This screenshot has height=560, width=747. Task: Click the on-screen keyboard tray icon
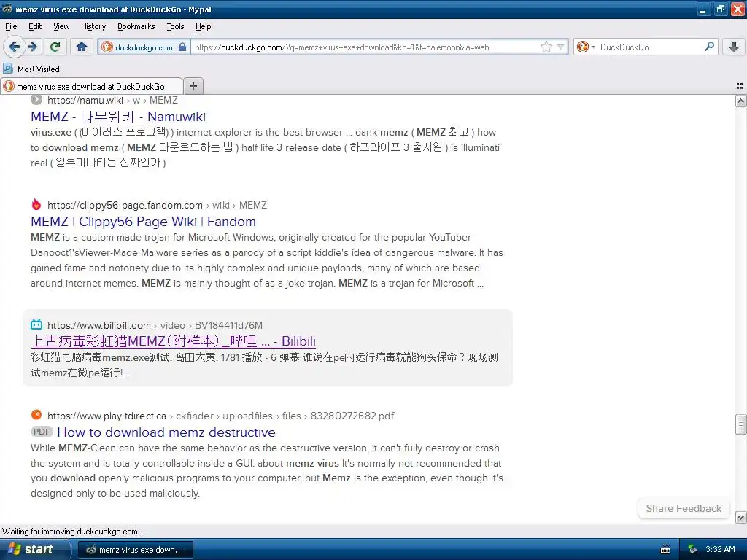665,550
